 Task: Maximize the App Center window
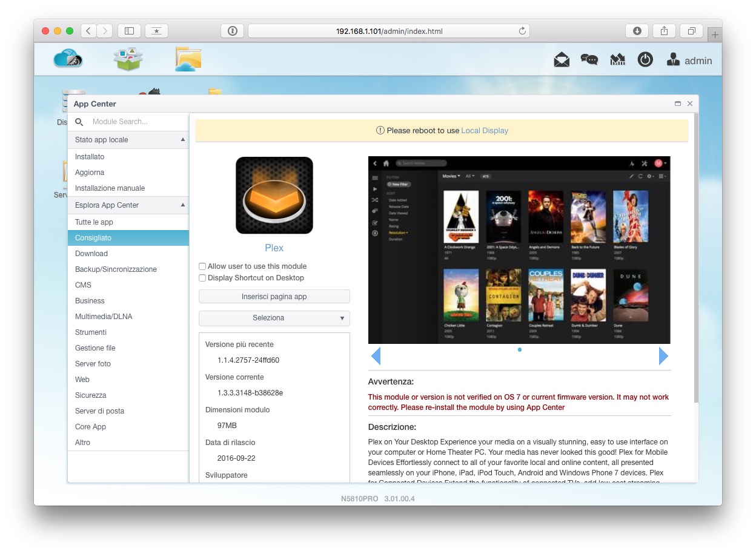[678, 104]
